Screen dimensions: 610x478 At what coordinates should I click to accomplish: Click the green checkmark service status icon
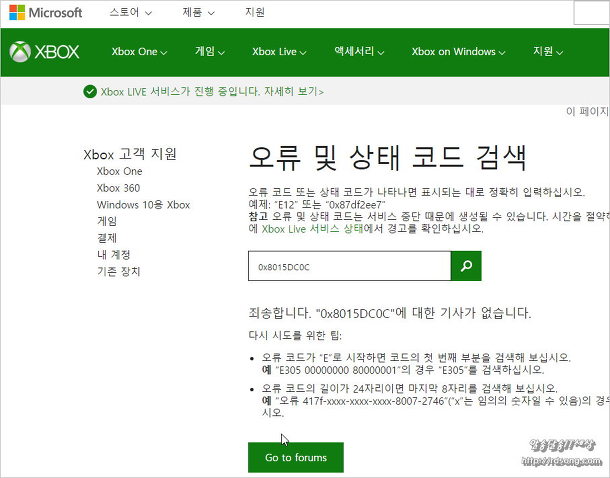click(91, 91)
